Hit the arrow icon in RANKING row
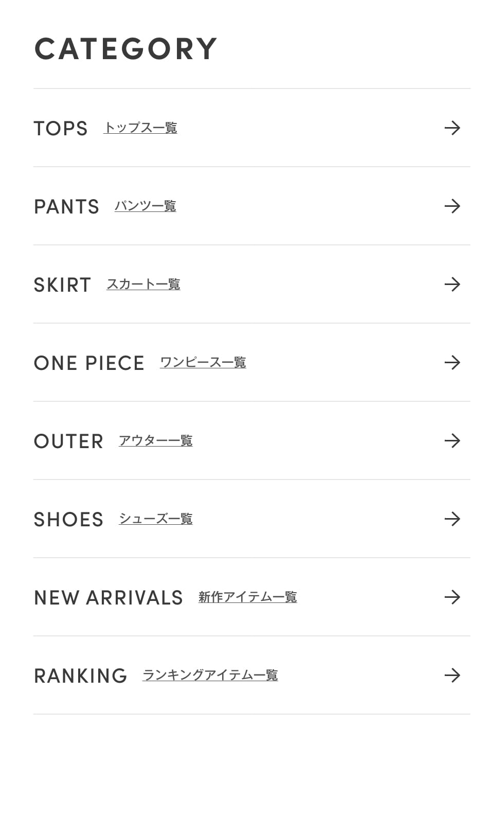 [452, 676]
